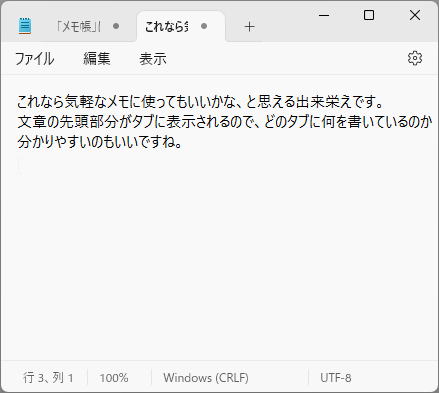Image resolution: width=439 pixels, height=393 pixels.
Task: Minimize the Notepad window
Action: pyautogui.click(x=324, y=15)
